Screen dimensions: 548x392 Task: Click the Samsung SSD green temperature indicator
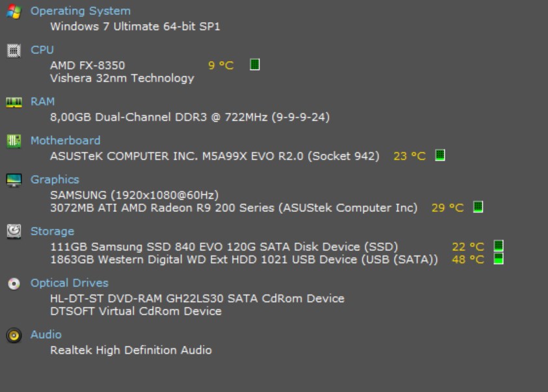[499, 246]
